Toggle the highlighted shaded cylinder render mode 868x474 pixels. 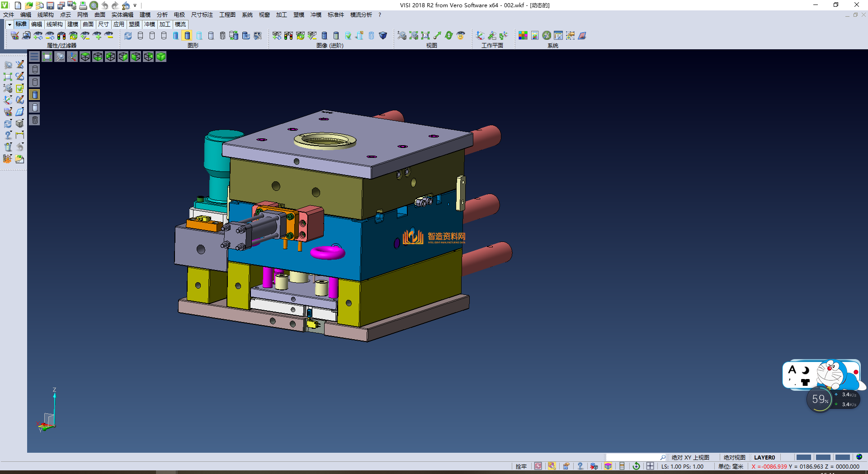[x=187, y=35]
